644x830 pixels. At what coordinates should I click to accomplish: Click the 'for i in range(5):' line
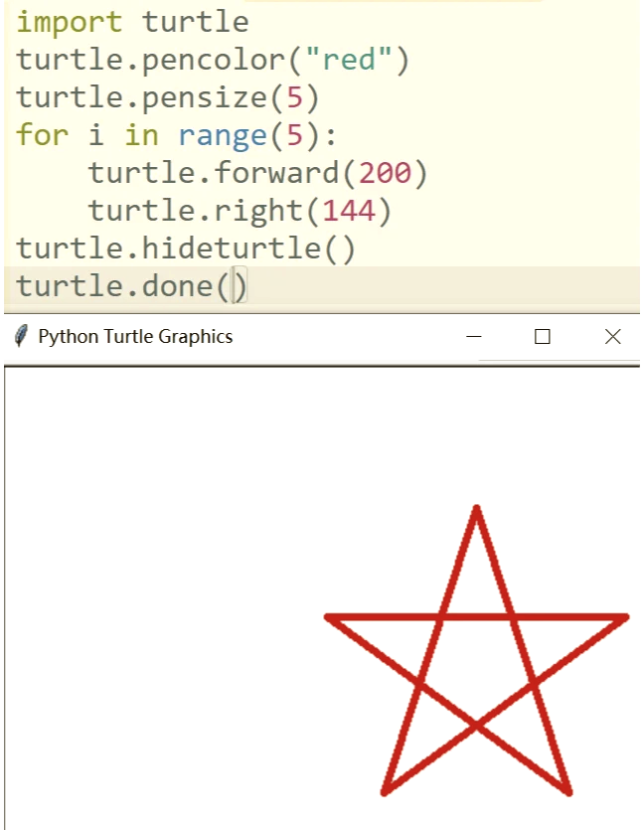(x=176, y=135)
